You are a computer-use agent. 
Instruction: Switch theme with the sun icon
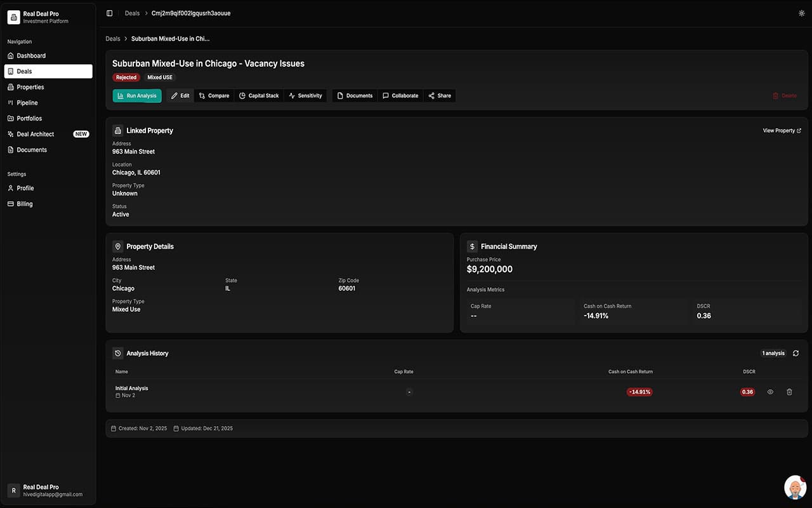(x=801, y=13)
